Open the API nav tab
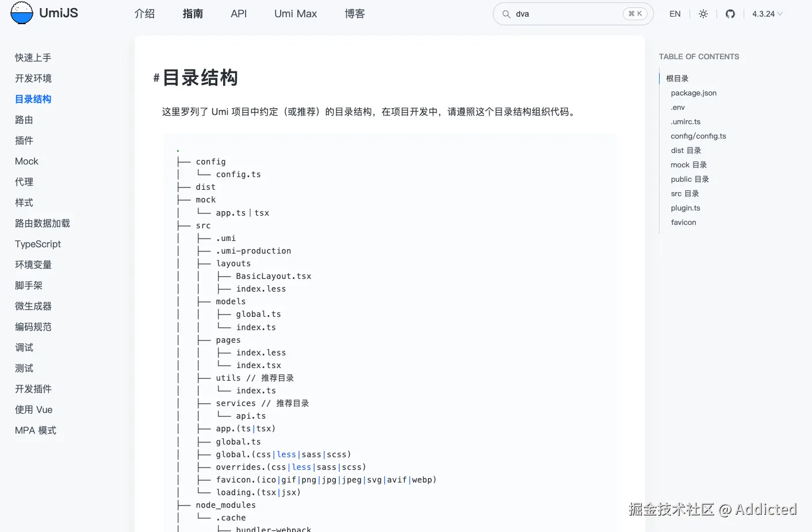This screenshot has height=532, width=812. pos(239,13)
